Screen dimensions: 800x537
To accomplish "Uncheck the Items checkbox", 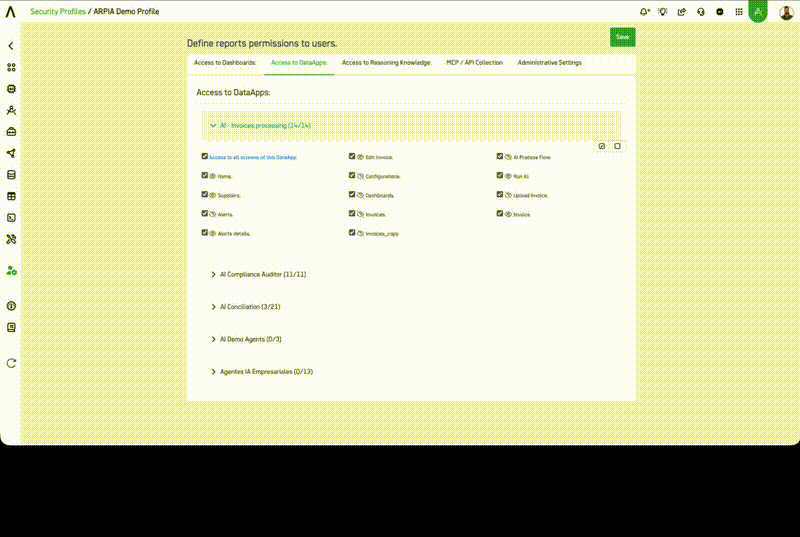I will point(205,175).
